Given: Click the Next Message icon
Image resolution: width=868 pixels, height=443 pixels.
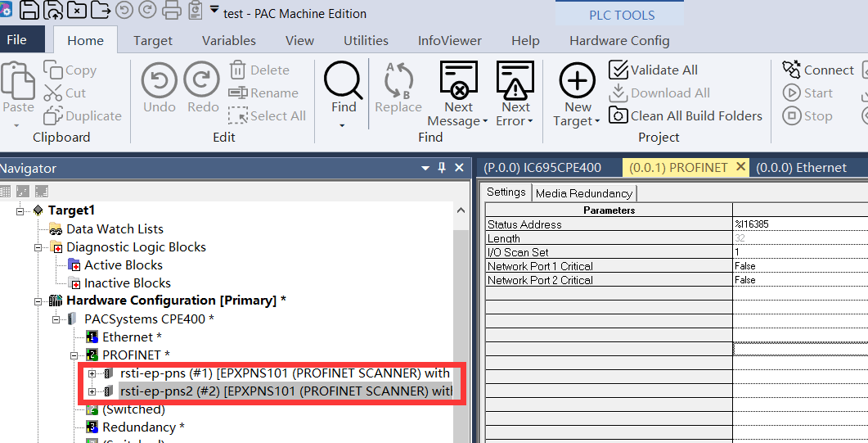Looking at the screenshot, I should pos(458,79).
